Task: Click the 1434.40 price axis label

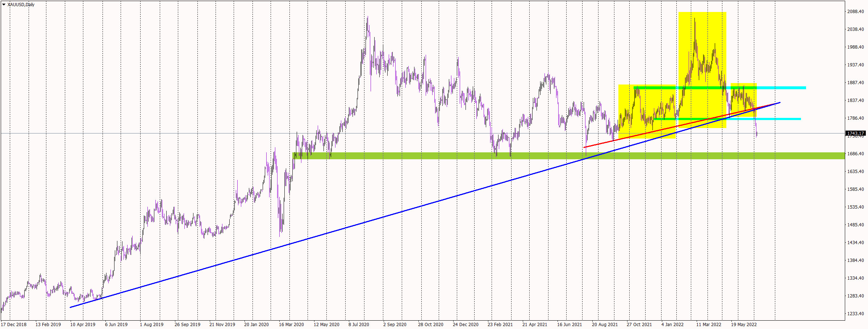Action: pos(855,243)
